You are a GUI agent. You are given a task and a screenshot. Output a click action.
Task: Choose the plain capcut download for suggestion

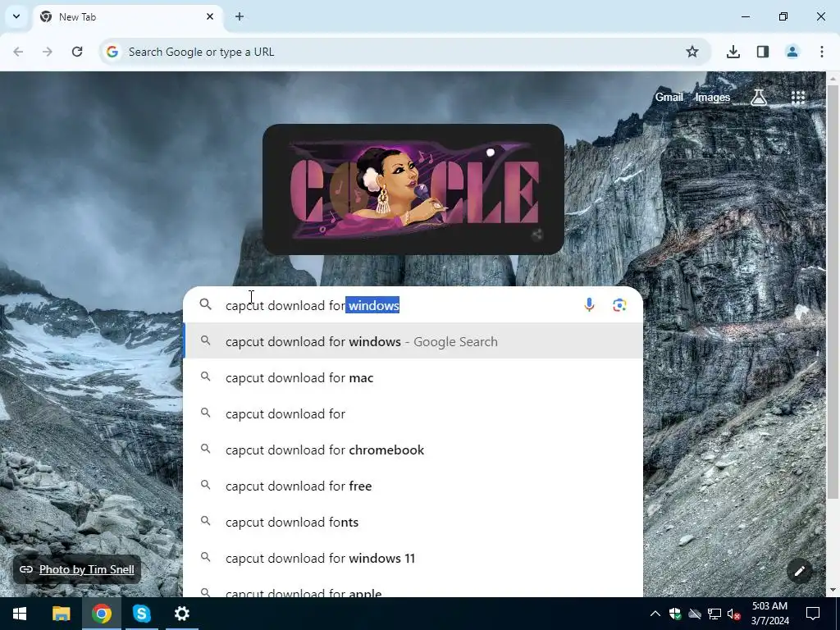point(413,413)
